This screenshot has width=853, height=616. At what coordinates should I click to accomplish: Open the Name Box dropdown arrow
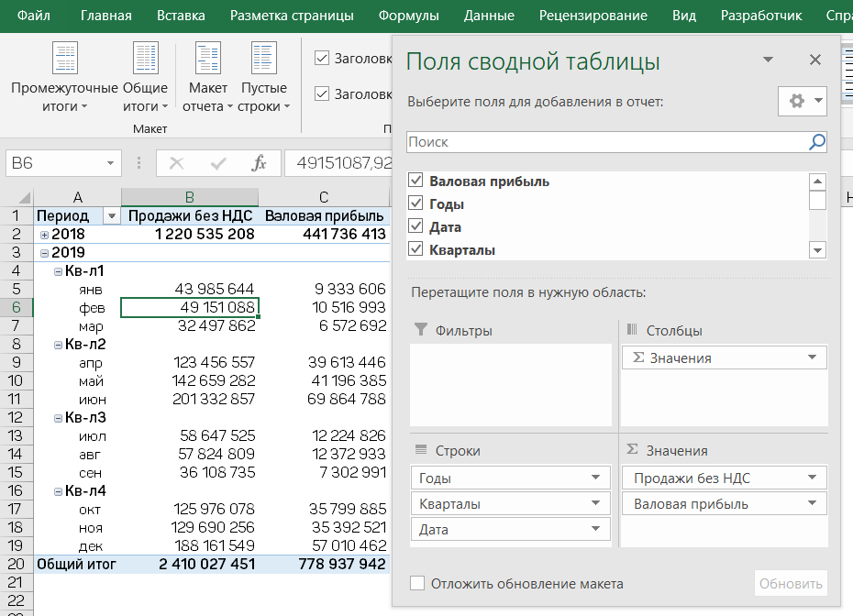tap(110, 163)
